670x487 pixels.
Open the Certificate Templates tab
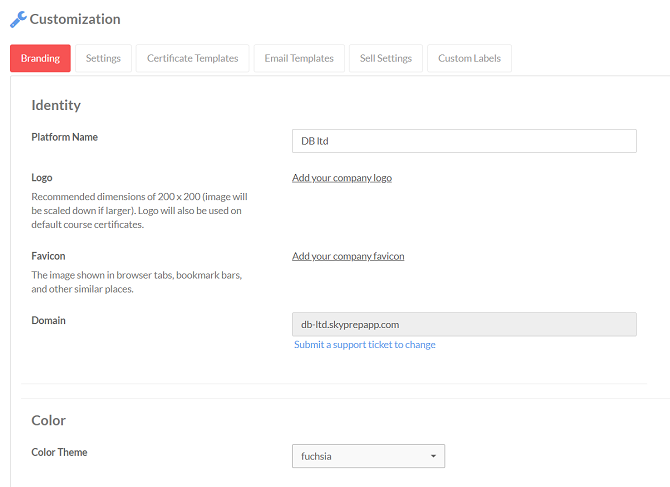tap(193, 58)
